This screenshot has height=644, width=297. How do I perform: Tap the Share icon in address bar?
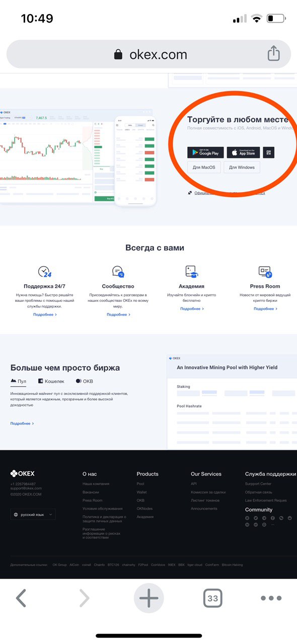(x=273, y=53)
